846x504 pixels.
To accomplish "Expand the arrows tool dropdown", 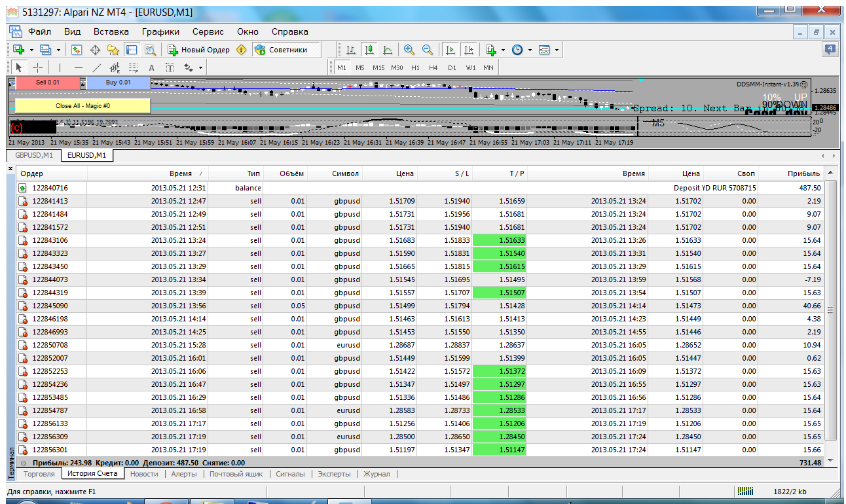I will click(x=200, y=67).
